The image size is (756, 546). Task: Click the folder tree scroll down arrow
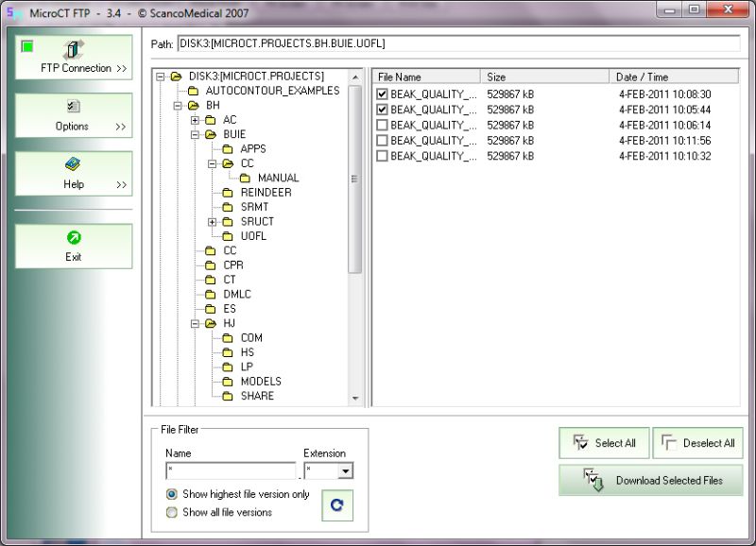pyautogui.click(x=355, y=399)
